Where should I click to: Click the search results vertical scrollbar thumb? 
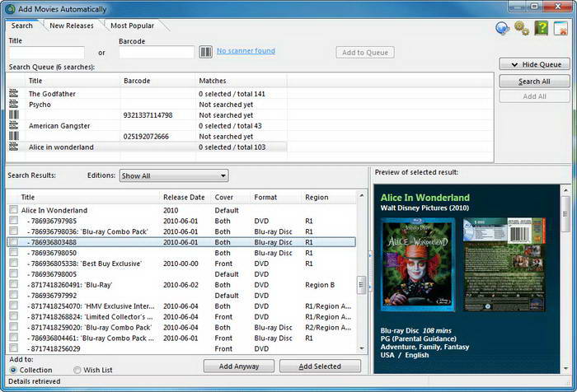pos(361,285)
